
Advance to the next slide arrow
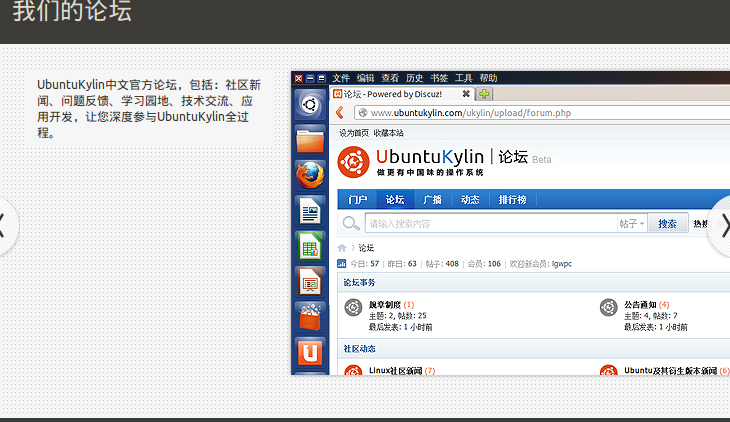[x=721, y=226]
